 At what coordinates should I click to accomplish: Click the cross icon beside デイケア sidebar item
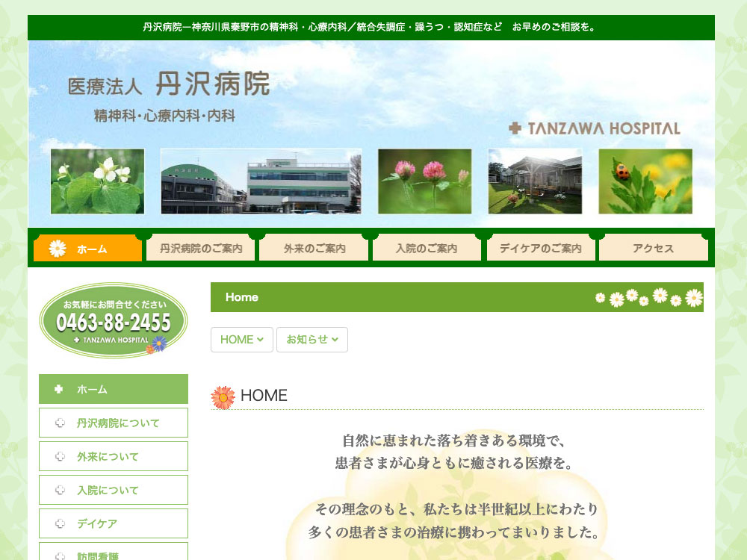(60, 523)
